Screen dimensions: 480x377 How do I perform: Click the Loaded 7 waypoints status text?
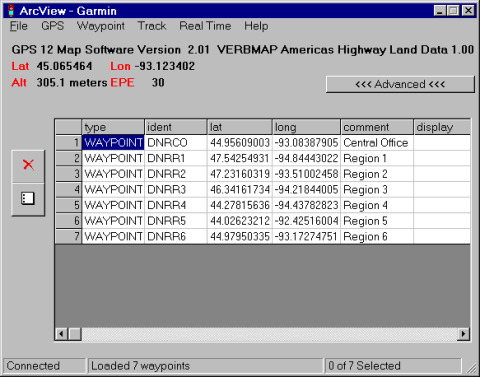point(140,366)
